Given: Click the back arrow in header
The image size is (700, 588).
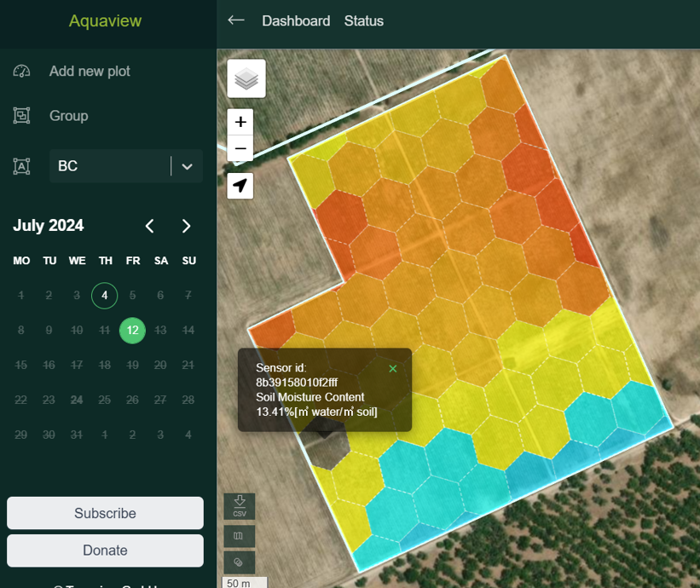Looking at the screenshot, I should pyautogui.click(x=236, y=20).
